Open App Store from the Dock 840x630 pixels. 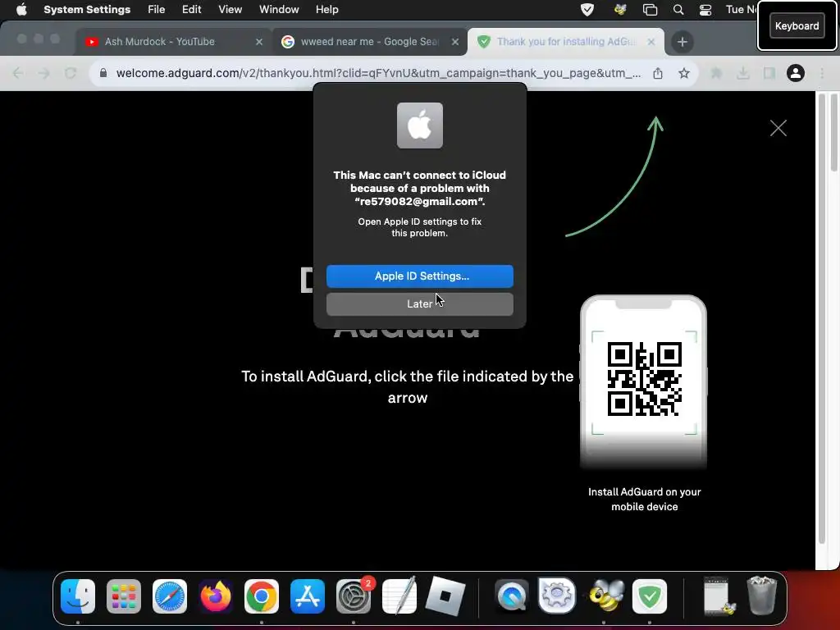click(x=308, y=596)
